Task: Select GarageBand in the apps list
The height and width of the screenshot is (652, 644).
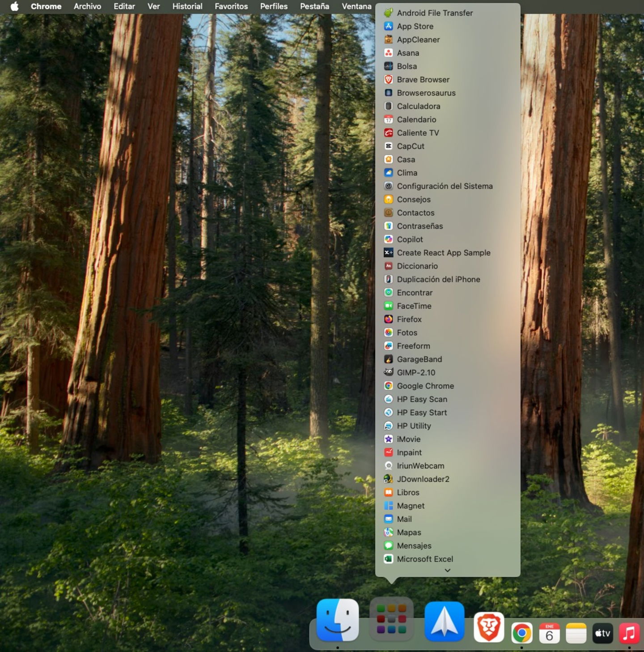Action: click(x=448, y=359)
